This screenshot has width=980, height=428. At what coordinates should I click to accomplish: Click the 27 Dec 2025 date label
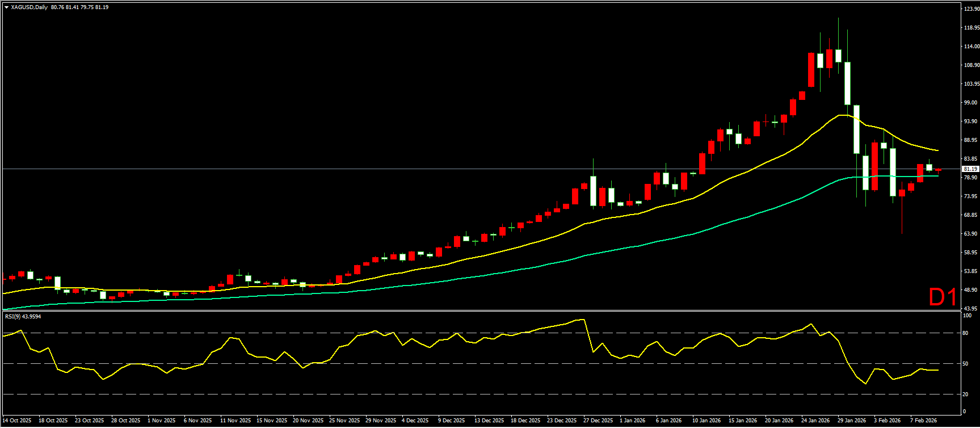coord(599,421)
